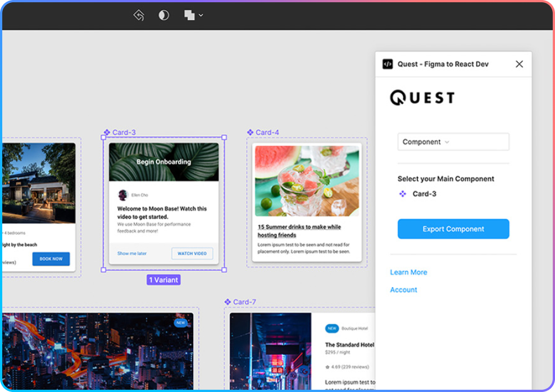This screenshot has width=555, height=392.
Task: Click the house photo in left card
Action: pyautogui.click(x=39, y=183)
